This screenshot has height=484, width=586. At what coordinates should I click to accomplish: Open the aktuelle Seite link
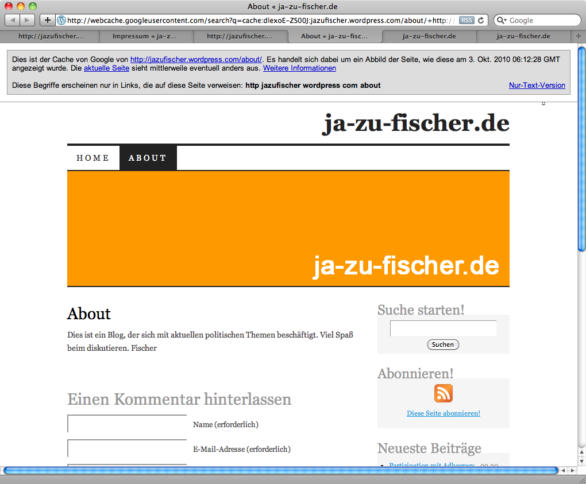pos(107,68)
